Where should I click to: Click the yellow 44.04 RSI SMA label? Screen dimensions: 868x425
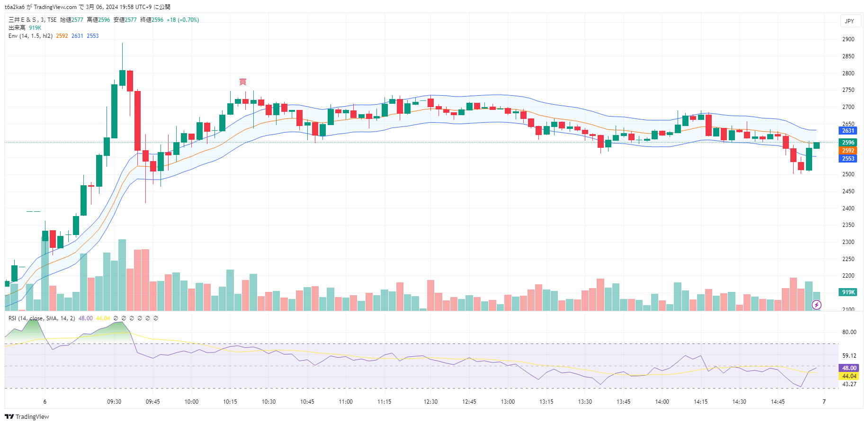(x=849, y=376)
